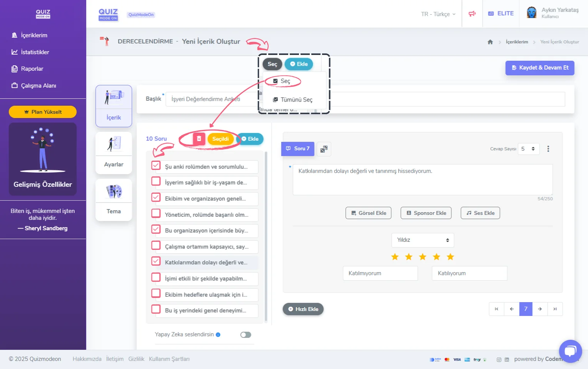Click the red delete selected questions icon
The width and height of the screenshot is (588, 369).
pyautogui.click(x=199, y=139)
